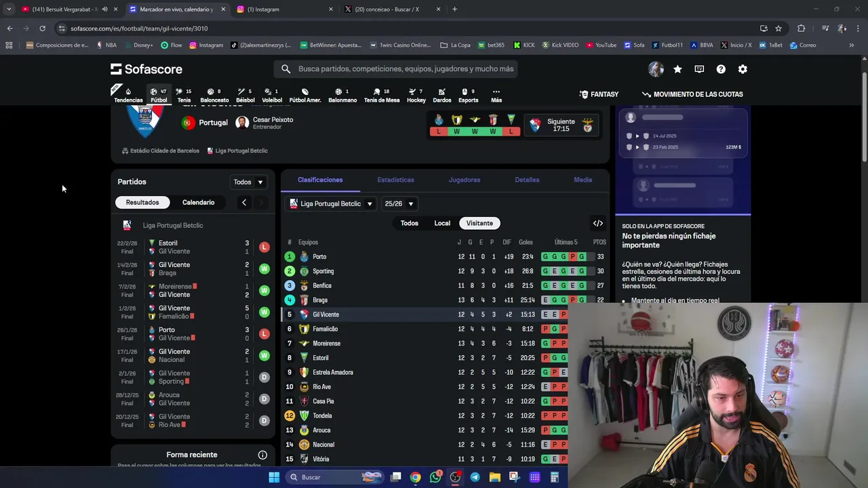Screen dimensions: 868x488
Task: Click the browser address bar
Action: click(x=407, y=28)
